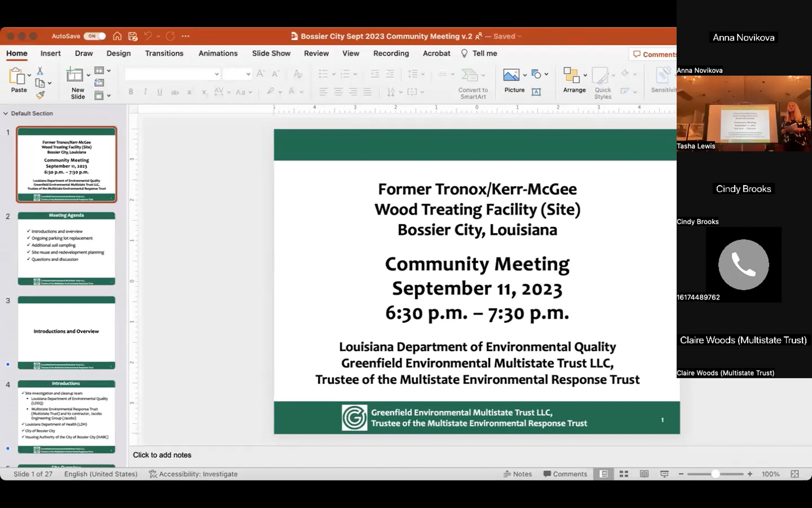Open the Layout dropdown arrow

(x=109, y=70)
